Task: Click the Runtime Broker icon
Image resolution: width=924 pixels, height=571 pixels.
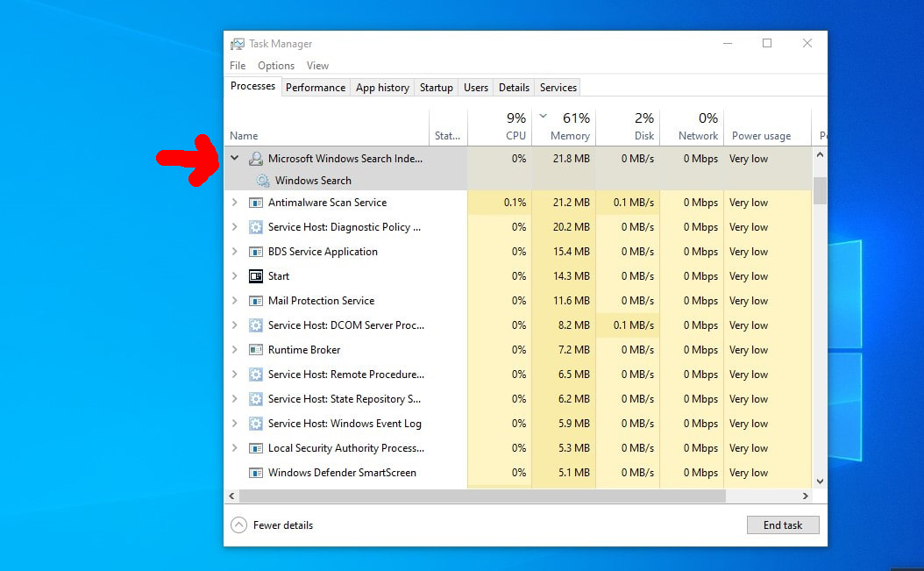Action: coord(256,350)
